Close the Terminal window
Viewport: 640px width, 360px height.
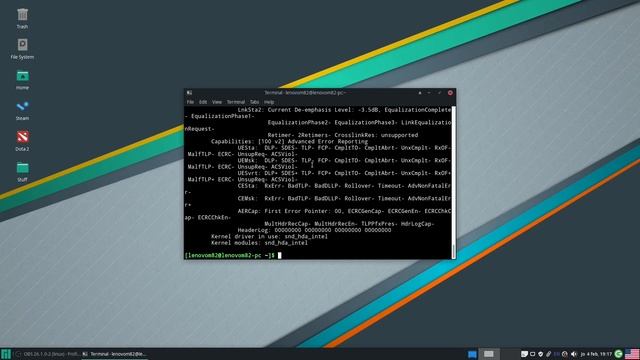tap(450, 93)
